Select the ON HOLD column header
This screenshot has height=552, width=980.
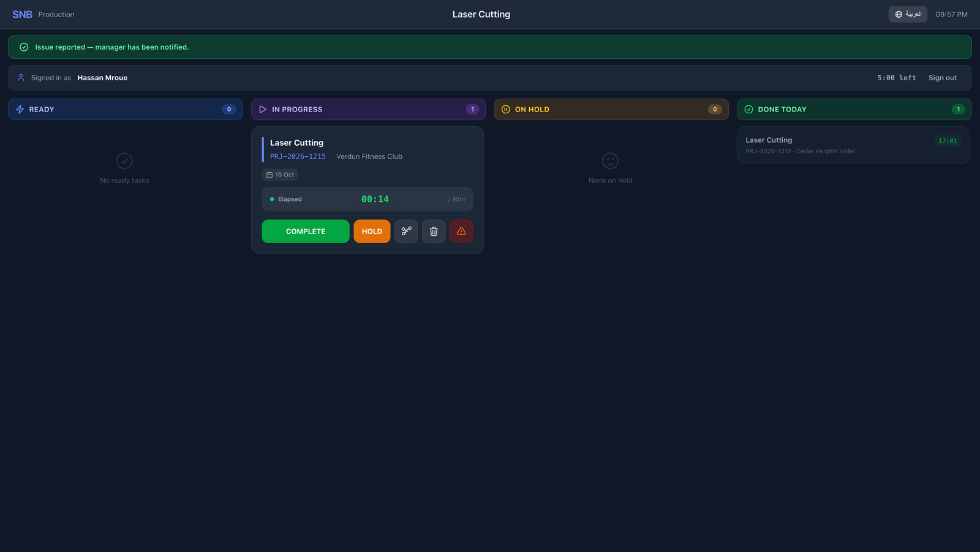[611, 109]
